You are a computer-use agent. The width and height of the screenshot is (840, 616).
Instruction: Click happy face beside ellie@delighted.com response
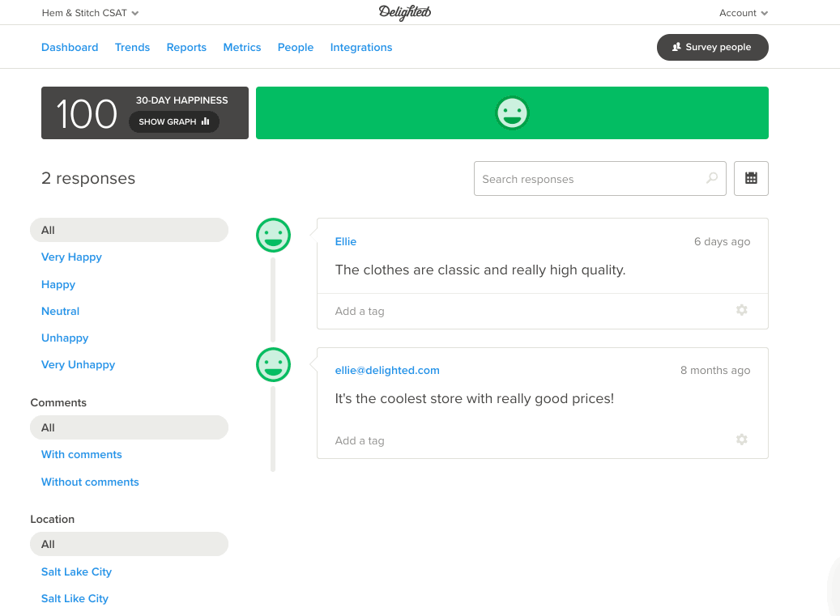coord(273,364)
